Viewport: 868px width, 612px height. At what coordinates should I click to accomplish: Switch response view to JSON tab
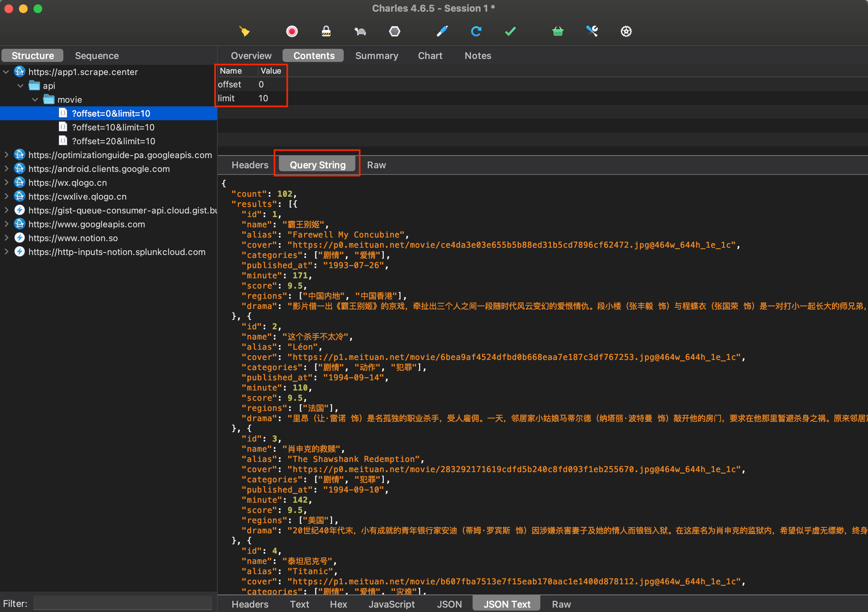point(449,604)
